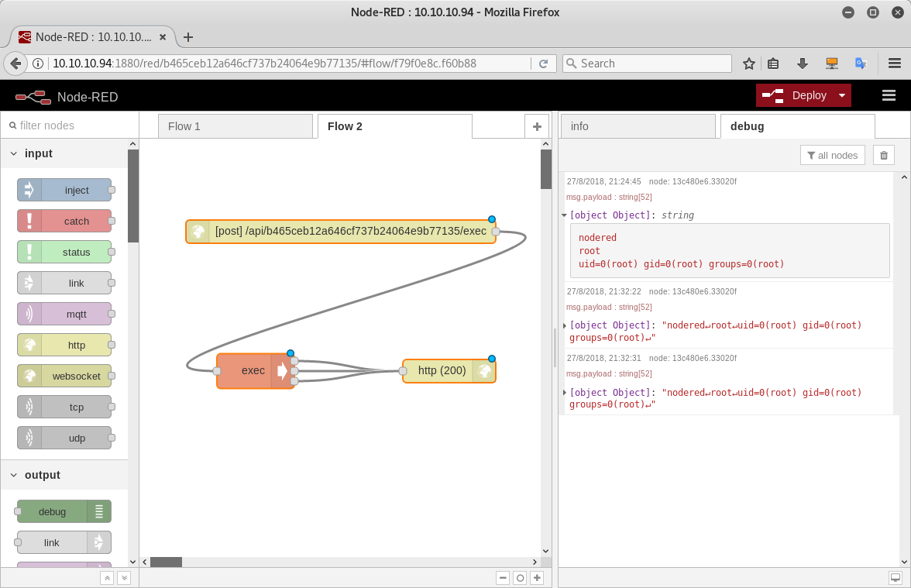Open the info sidebar tab
This screenshot has width=911, height=588.
click(x=638, y=126)
